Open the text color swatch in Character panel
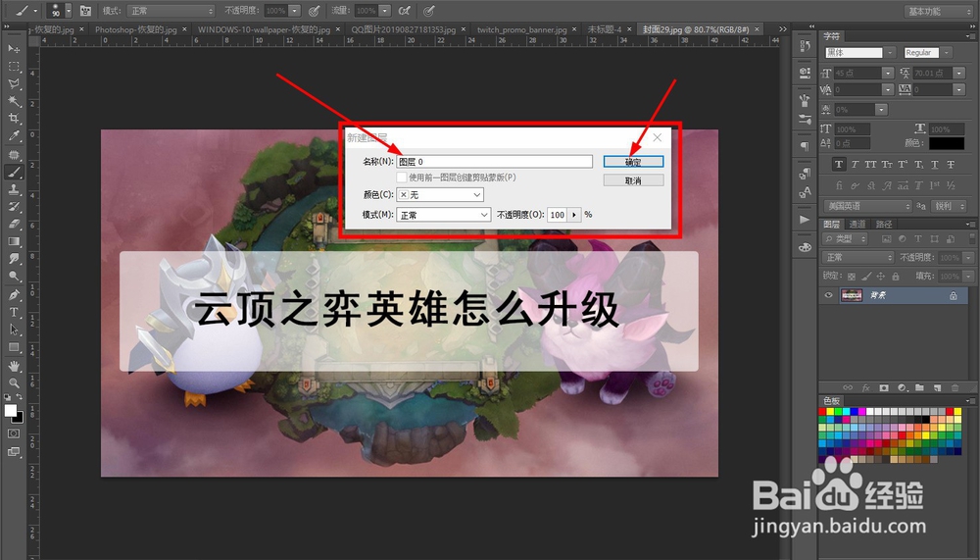 [947, 143]
